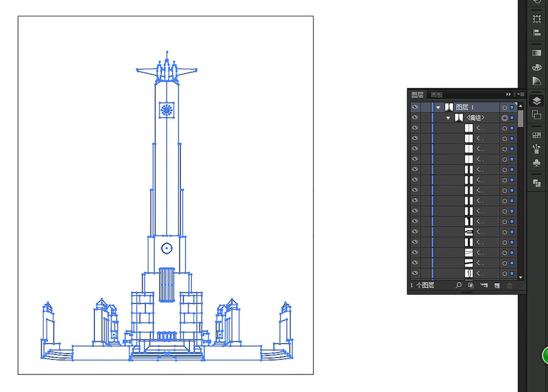The height and width of the screenshot is (392, 548).
Task: Collapse the 图层 1 layer tree
Action: [438, 108]
